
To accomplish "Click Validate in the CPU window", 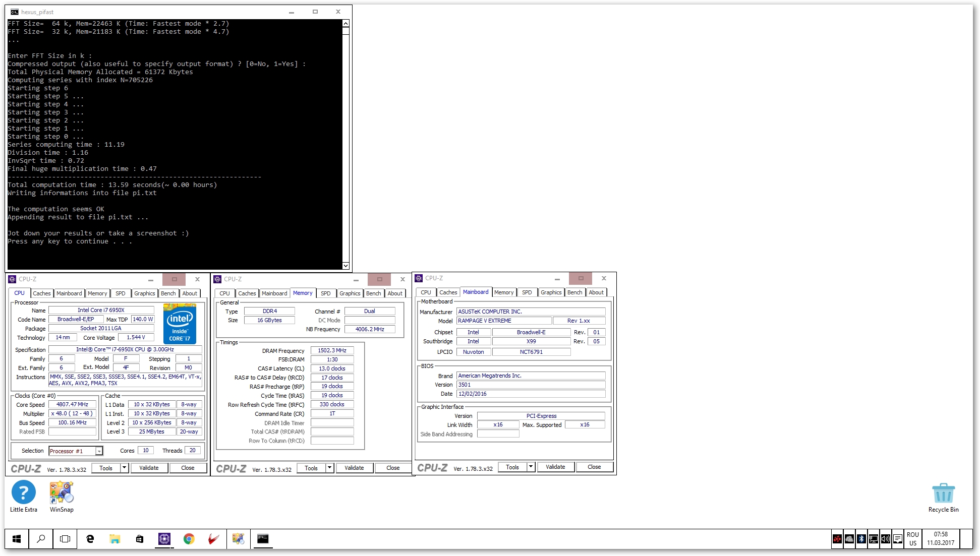I will tap(149, 468).
